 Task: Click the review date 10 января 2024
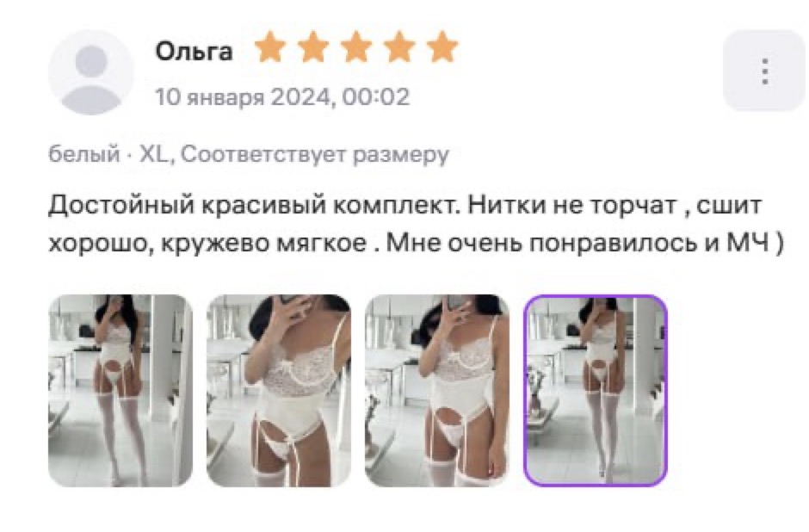243,97
